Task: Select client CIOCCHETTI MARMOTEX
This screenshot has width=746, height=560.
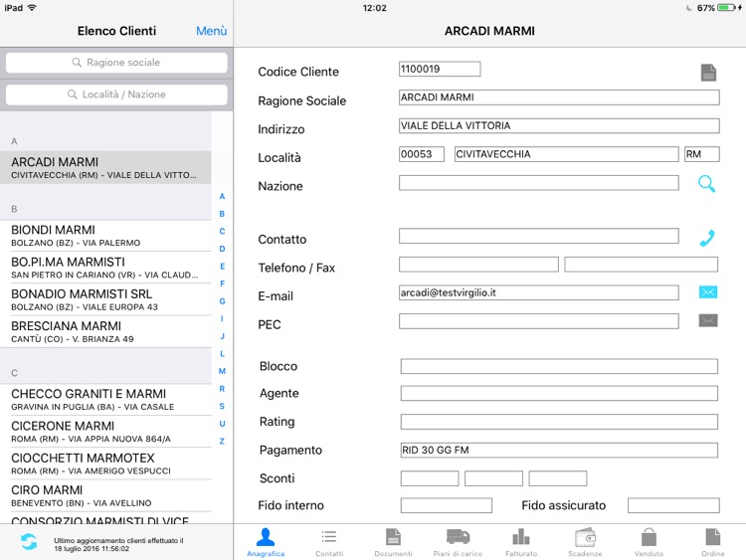Action: coord(105,464)
